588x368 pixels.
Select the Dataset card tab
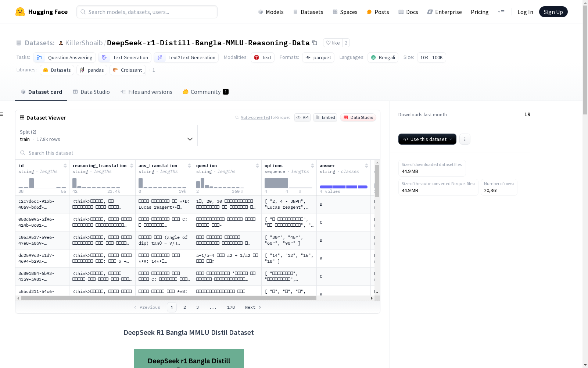(x=41, y=92)
